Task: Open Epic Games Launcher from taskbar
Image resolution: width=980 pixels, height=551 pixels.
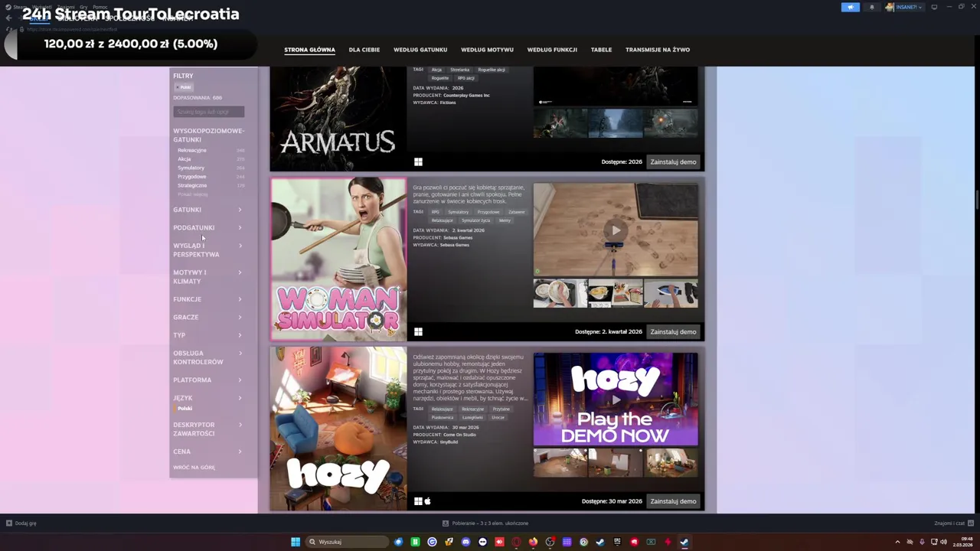Action: [617, 542]
